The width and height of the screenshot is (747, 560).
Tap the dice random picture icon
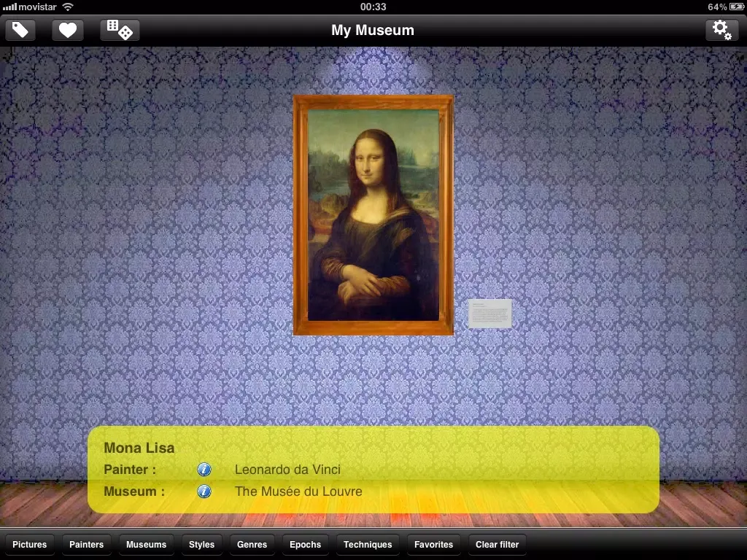120,30
